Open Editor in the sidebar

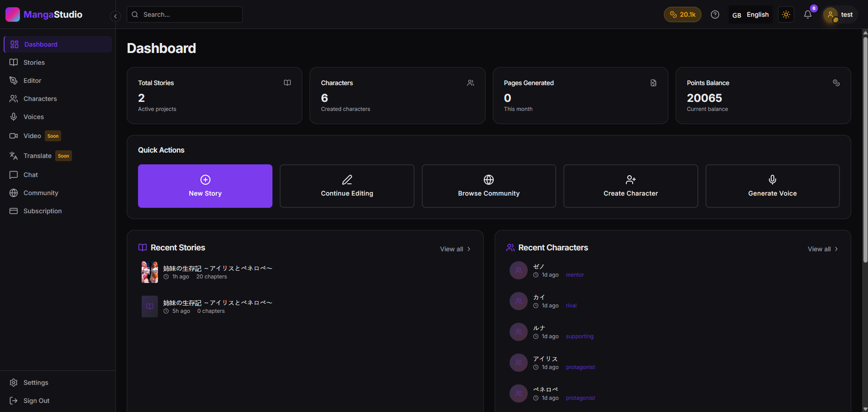point(58,81)
